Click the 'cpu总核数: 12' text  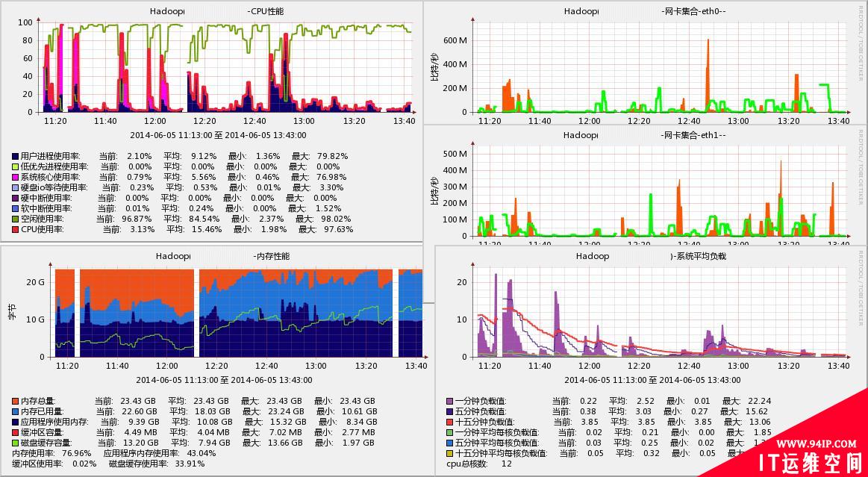tap(479, 464)
